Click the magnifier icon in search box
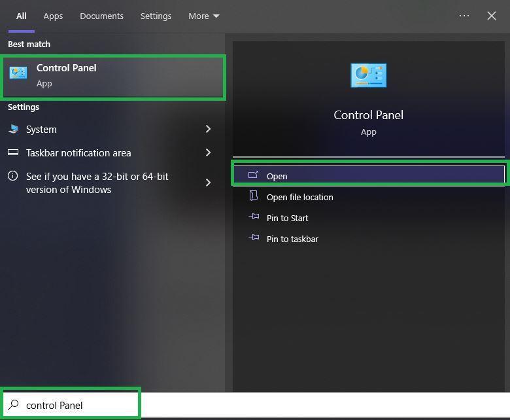This screenshot has width=510, height=420. coord(13,404)
